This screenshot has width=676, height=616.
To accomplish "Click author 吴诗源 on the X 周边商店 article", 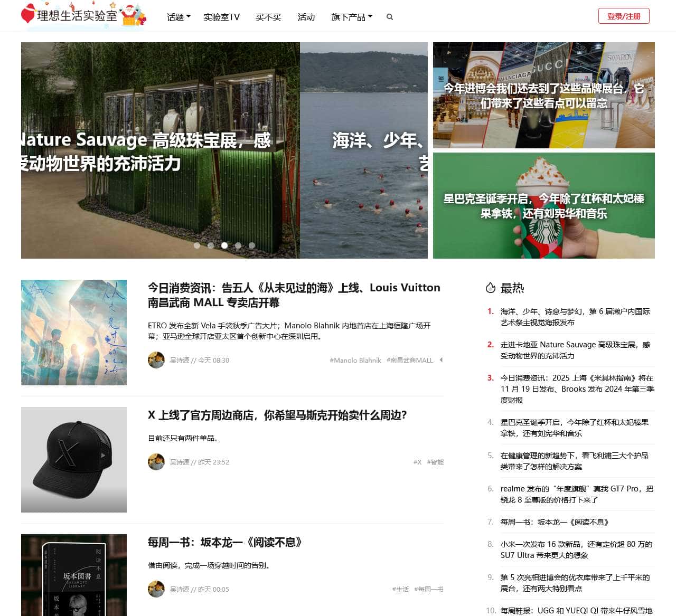I will coord(180,462).
